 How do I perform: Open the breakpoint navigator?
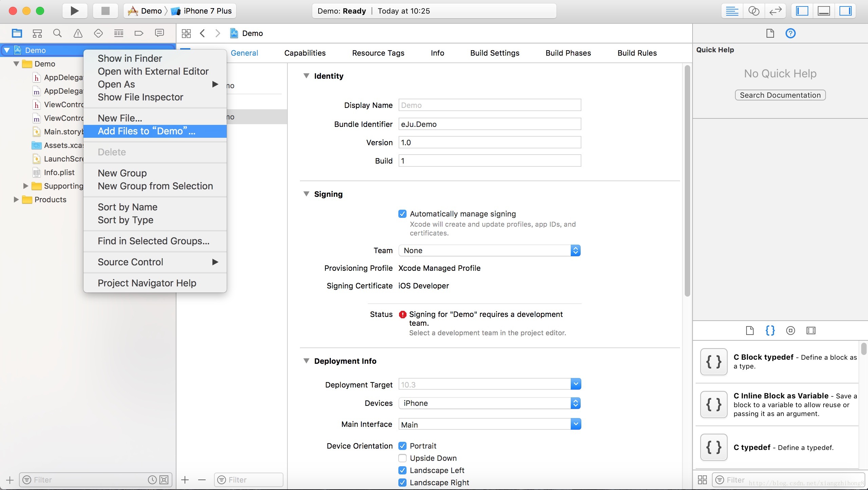[x=139, y=33]
